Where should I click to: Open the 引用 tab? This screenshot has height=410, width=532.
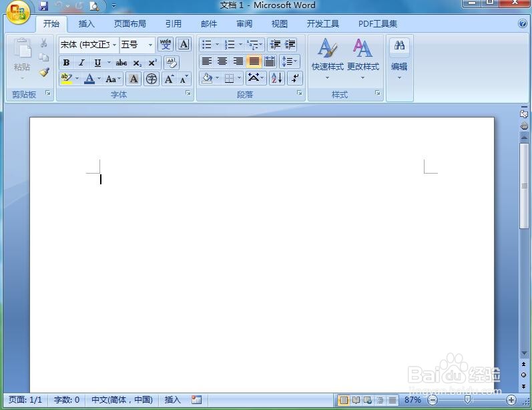point(173,24)
